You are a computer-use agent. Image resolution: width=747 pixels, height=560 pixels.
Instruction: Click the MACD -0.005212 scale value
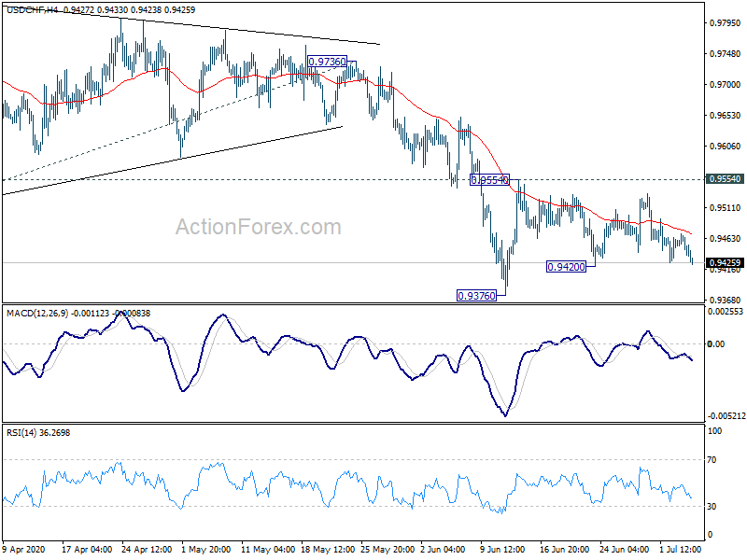[x=726, y=415]
